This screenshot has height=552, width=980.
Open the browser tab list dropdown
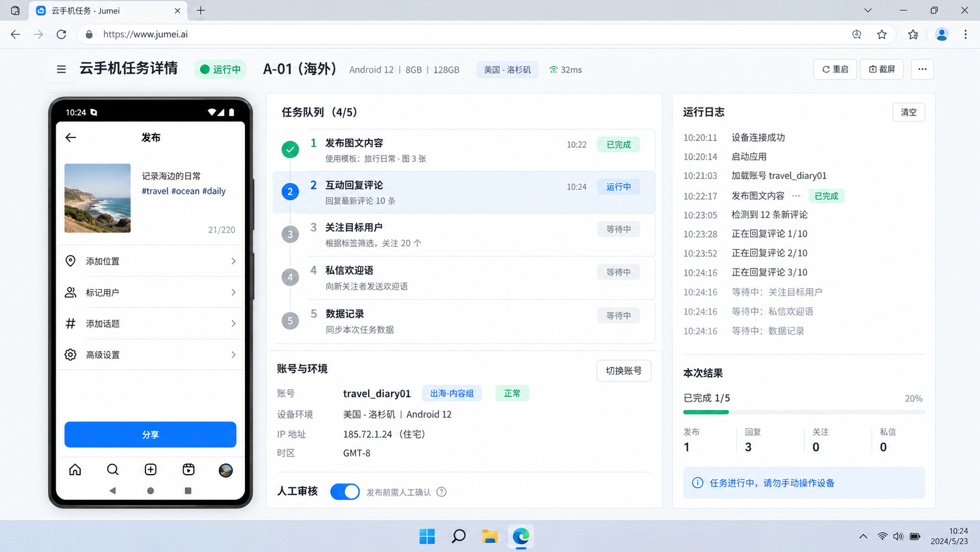(x=868, y=11)
